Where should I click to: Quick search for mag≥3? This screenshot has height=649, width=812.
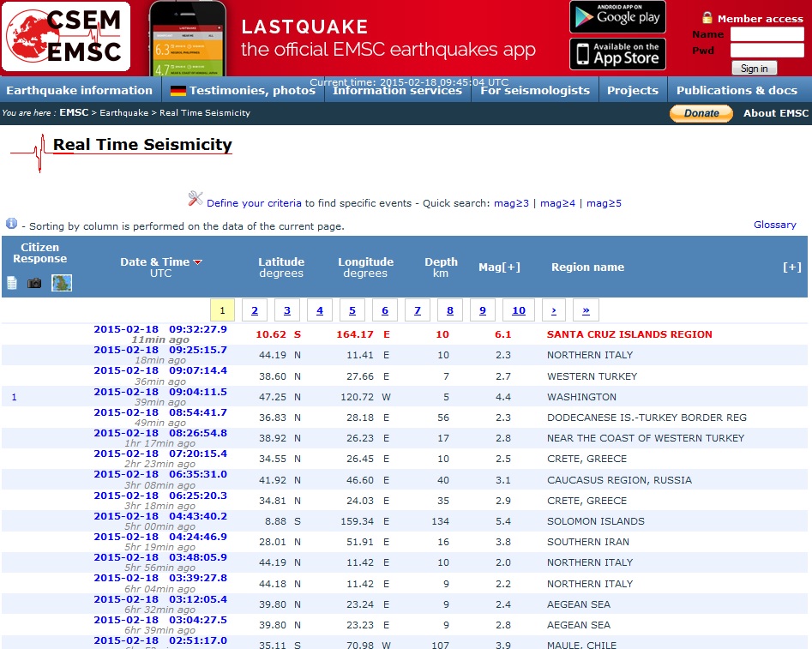(x=511, y=203)
